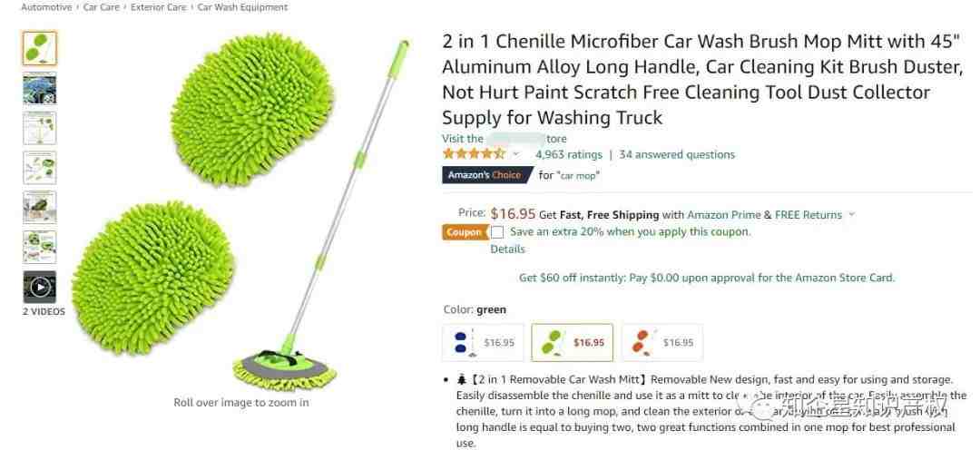Choose the orange color swatch
The image size is (980, 450).
click(661, 343)
